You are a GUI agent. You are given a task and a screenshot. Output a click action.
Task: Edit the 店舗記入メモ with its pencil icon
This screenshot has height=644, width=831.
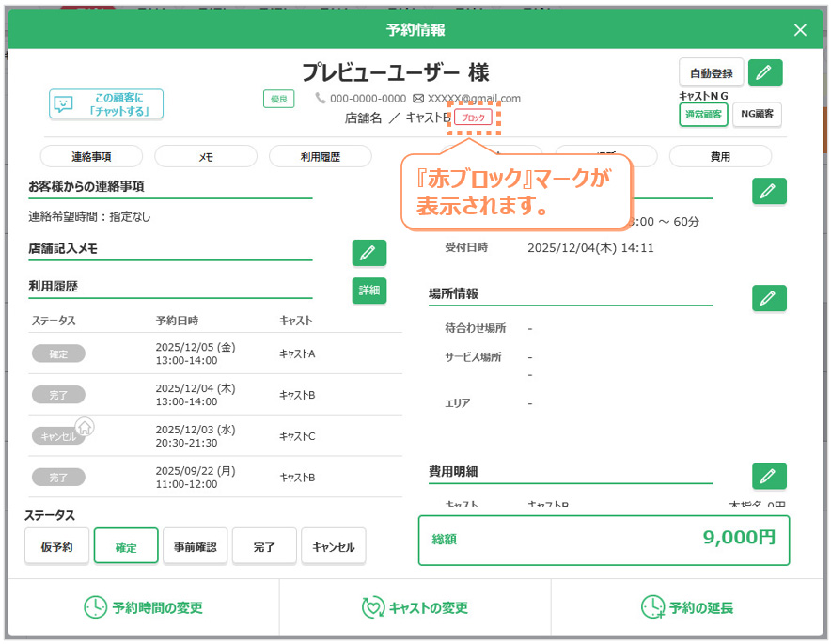tap(368, 253)
